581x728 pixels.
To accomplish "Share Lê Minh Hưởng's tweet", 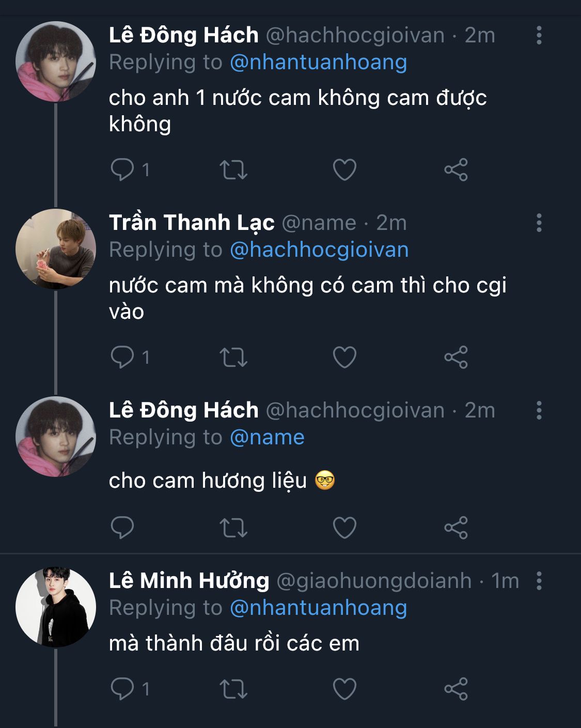I will pyautogui.click(x=456, y=689).
